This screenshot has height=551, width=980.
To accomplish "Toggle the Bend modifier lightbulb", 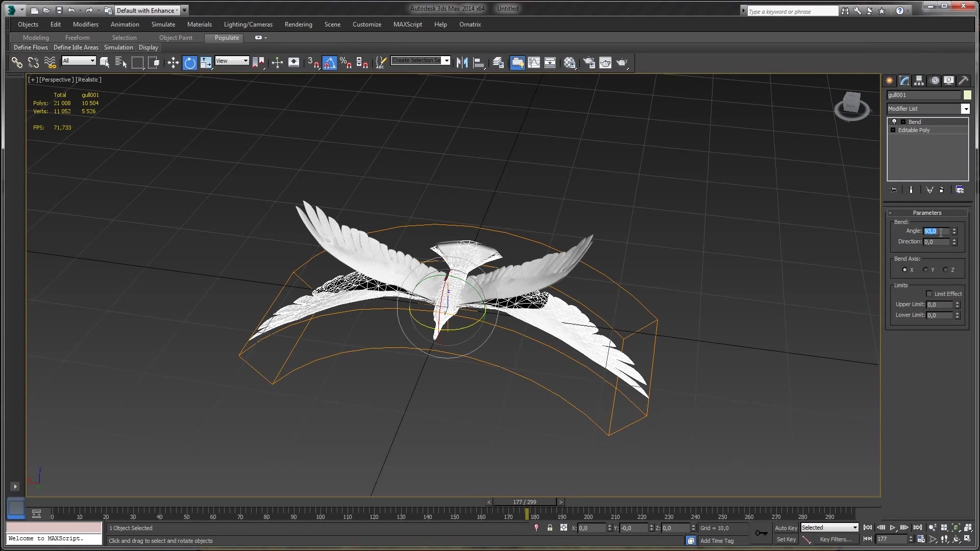I will click(894, 122).
